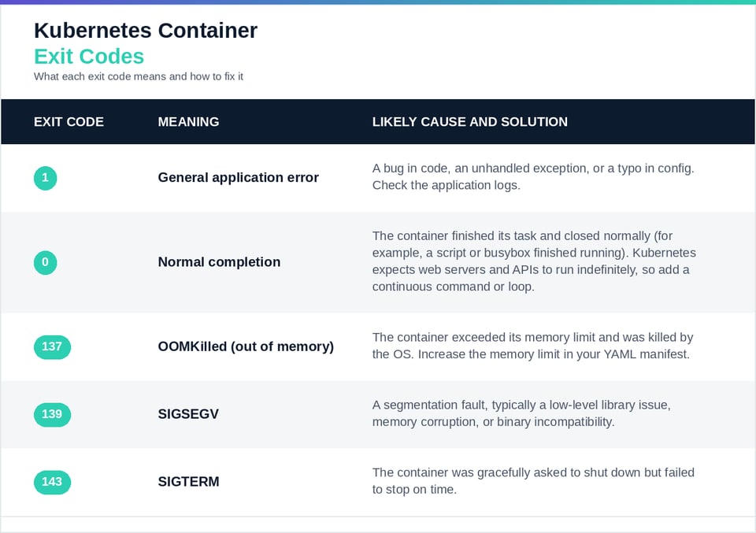Click the memory limit description text
The width and height of the screenshot is (756, 533).
click(533, 346)
